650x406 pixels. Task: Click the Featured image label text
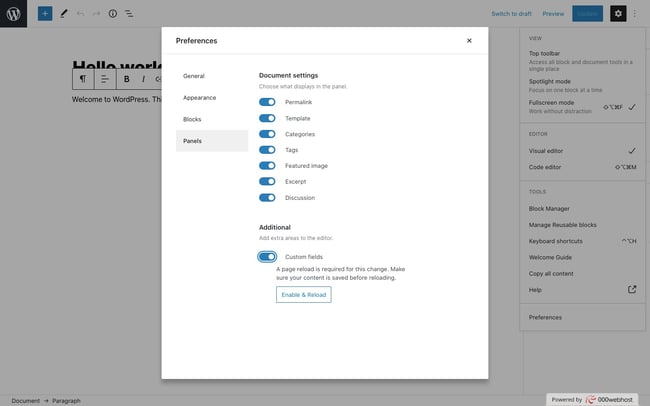tap(306, 165)
